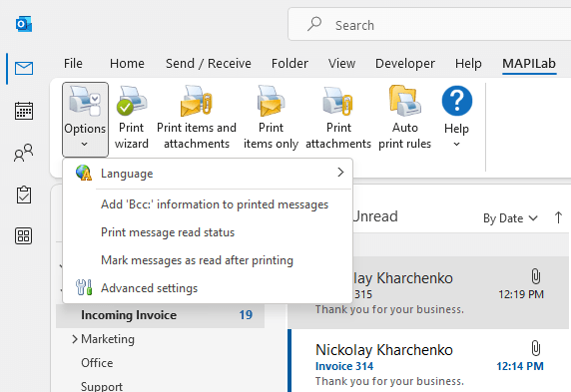Open the Outlook app logo
571x392 pixels.
tap(24, 24)
